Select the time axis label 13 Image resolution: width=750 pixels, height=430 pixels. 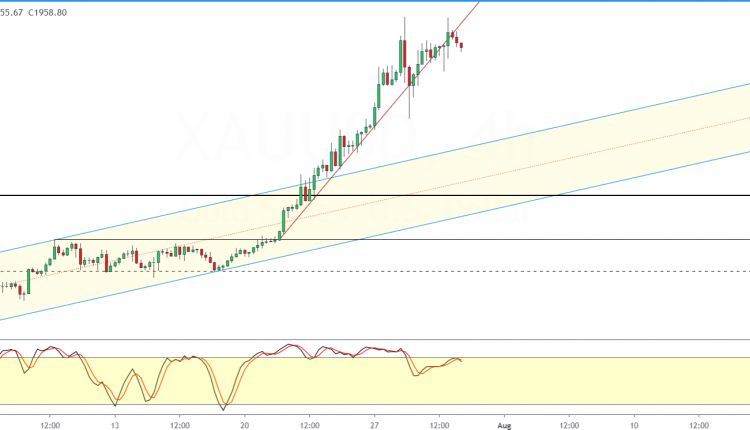click(x=115, y=425)
